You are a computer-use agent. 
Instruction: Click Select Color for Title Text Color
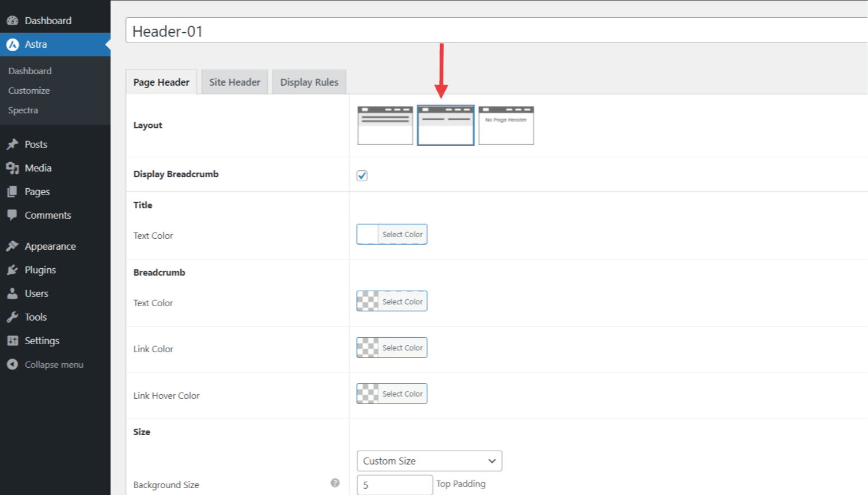(x=403, y=234)
